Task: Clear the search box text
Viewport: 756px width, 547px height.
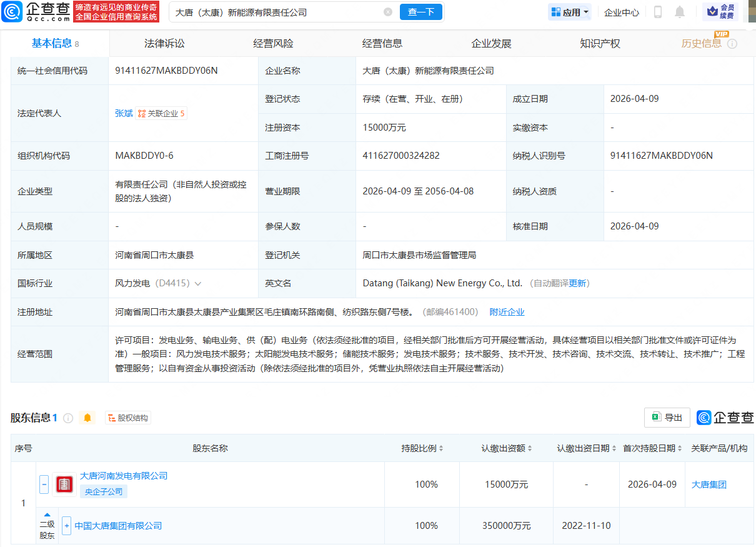Action: pyautogui.click(x=388, y=12)
